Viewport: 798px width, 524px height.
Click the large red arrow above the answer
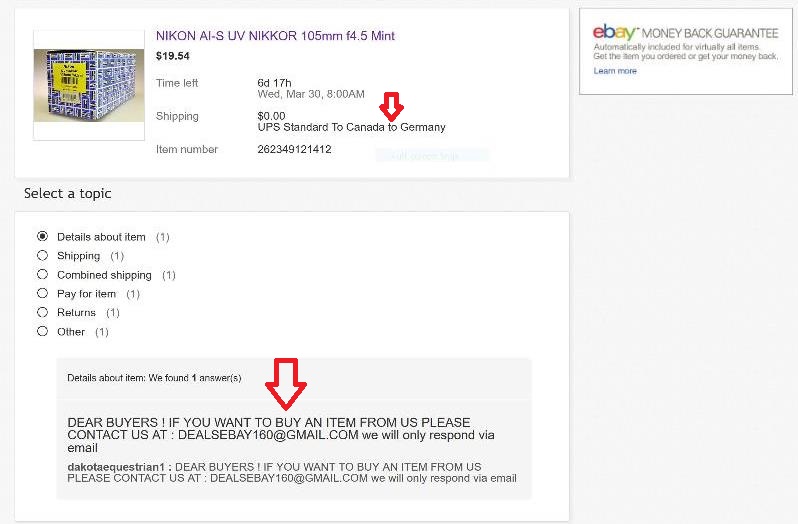(x=286, y=384)
